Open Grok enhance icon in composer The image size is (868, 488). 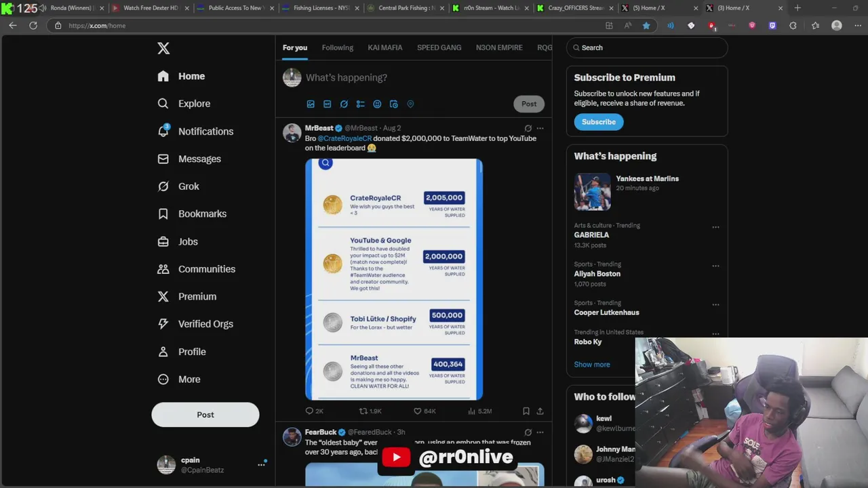(x=344, y=104)
